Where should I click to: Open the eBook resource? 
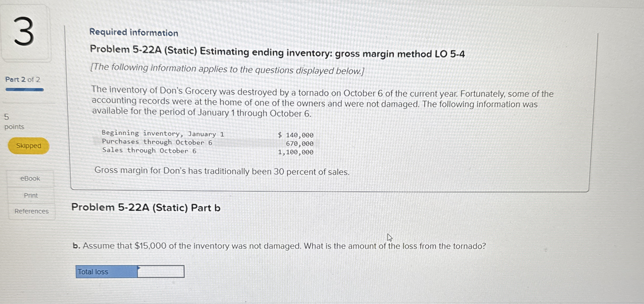click(30, 178)
